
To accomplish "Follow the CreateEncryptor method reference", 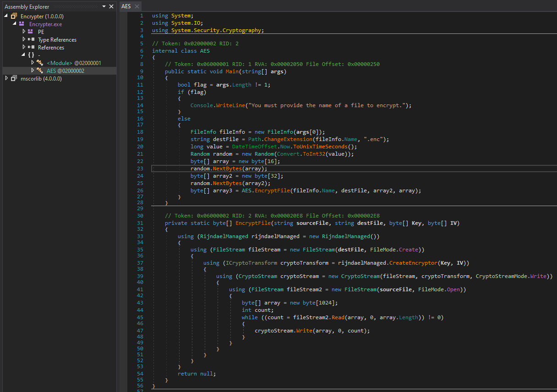I will pos(412,263).
